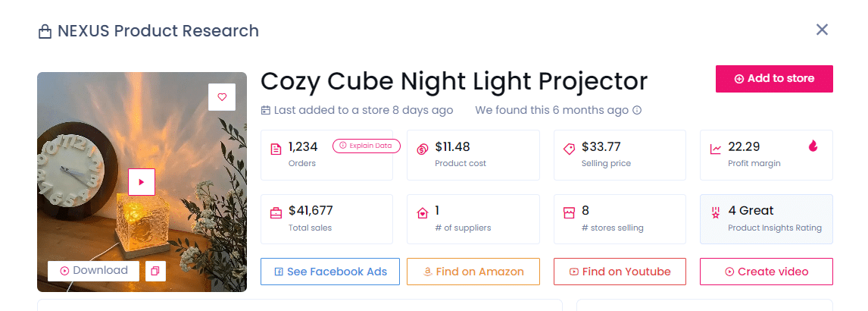Click the Total sales briefcase icon
The height and width of the screenshot is (311, 868).
[x=276, y=214]
